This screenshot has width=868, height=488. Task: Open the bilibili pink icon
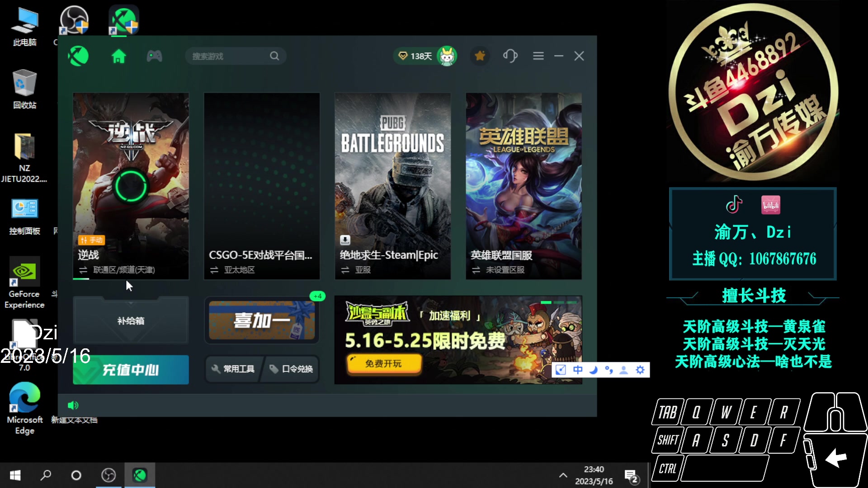click(771, 205)
